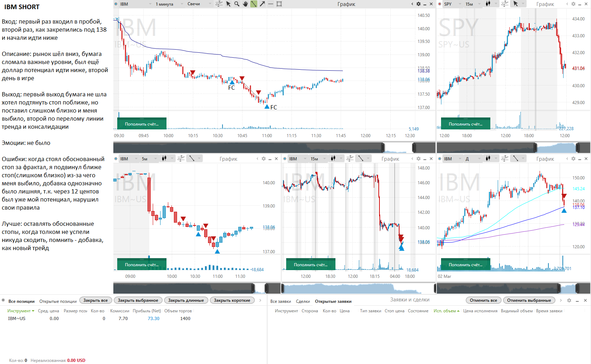Image resolution: width=591 pixels, height=364 pixels.
Task: Choose the rectangle drawing tool in the IBM 1-minute chart
Action: click(x=279, y=4)
